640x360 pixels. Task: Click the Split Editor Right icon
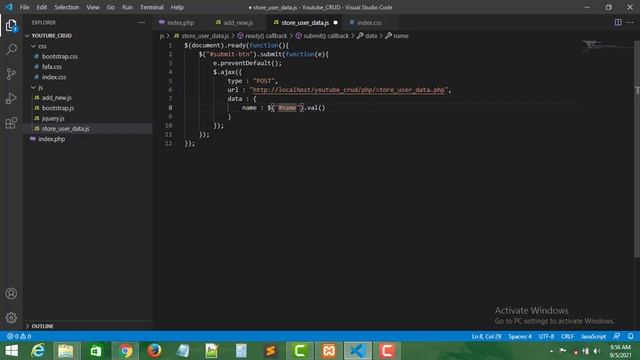618,22
